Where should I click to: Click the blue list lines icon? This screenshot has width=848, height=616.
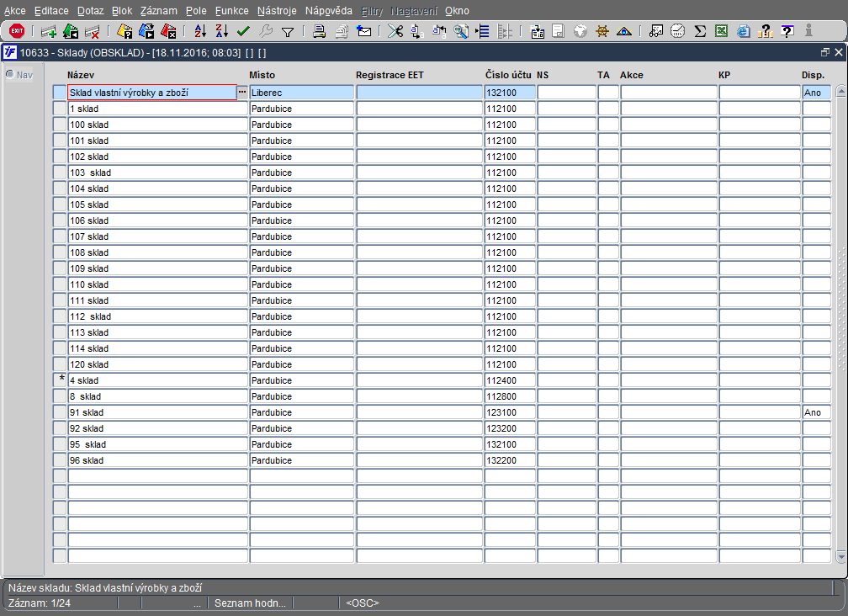pos(482,31)
